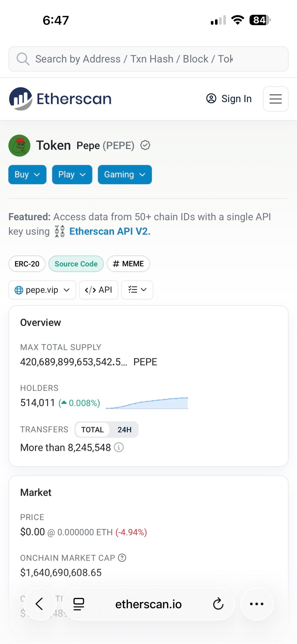Focus the address search field
The width and height of the screenshot is (297, 644).
click(x=148, y=59)
